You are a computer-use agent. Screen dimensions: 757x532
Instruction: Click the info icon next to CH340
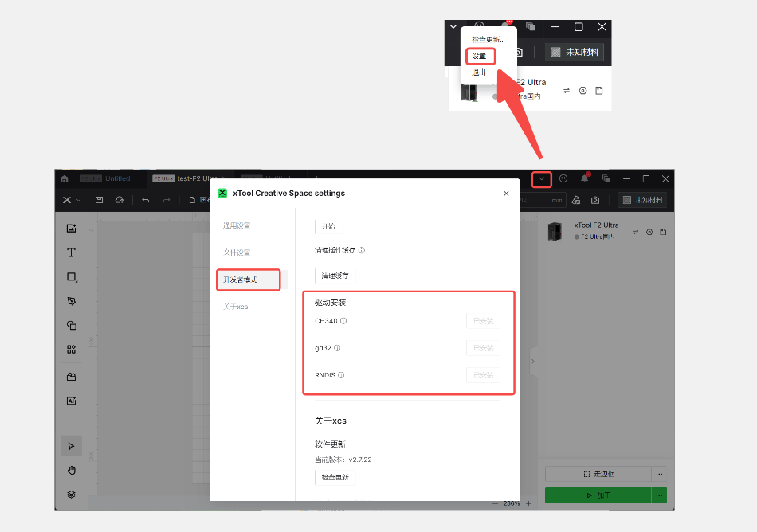tap(343, 321)
